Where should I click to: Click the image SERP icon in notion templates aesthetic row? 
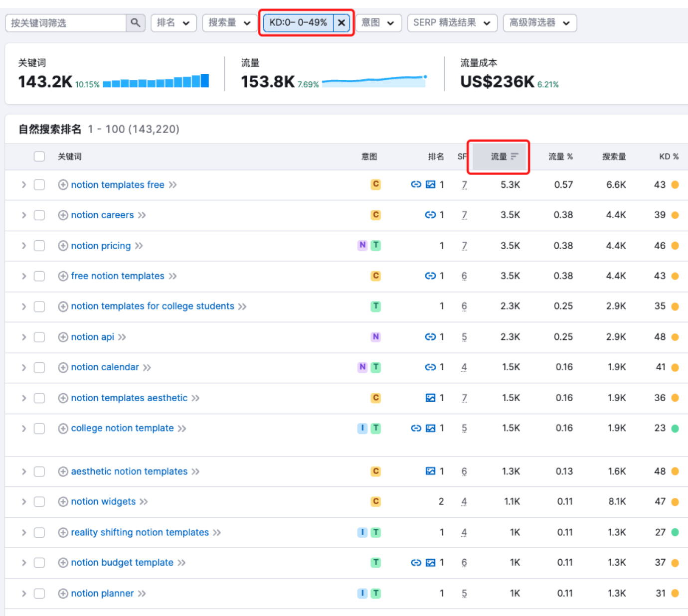click(x=430, y=398)
